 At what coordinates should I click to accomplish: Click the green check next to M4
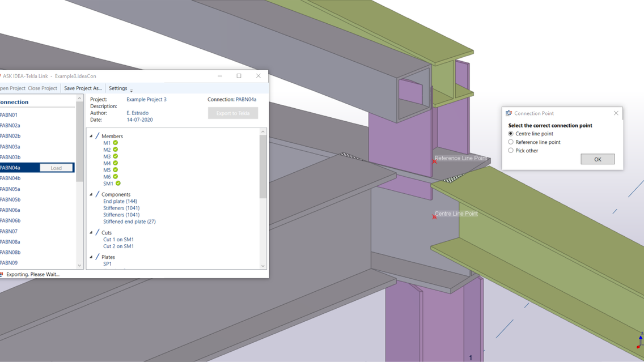coord(116,163)
